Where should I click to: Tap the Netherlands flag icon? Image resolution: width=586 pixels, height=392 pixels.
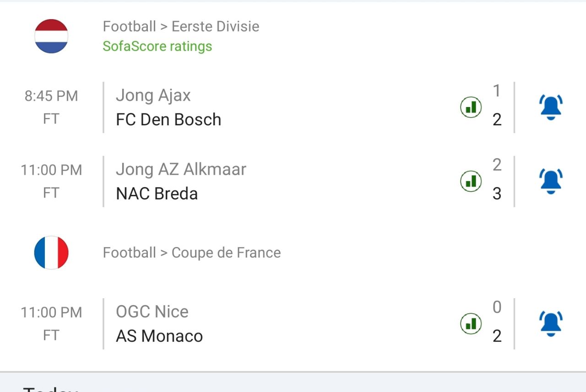[51, 36]
